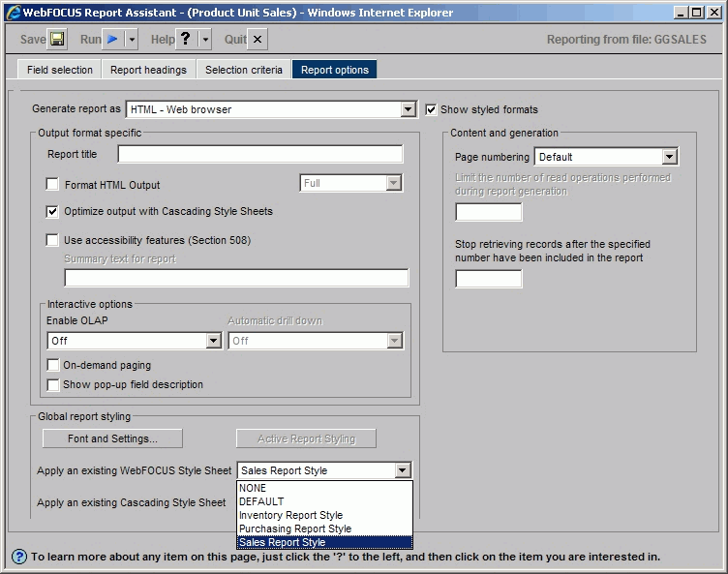Switch to the Selection criteria tab
The image size is (728, 574).
(x=243, y=70)
